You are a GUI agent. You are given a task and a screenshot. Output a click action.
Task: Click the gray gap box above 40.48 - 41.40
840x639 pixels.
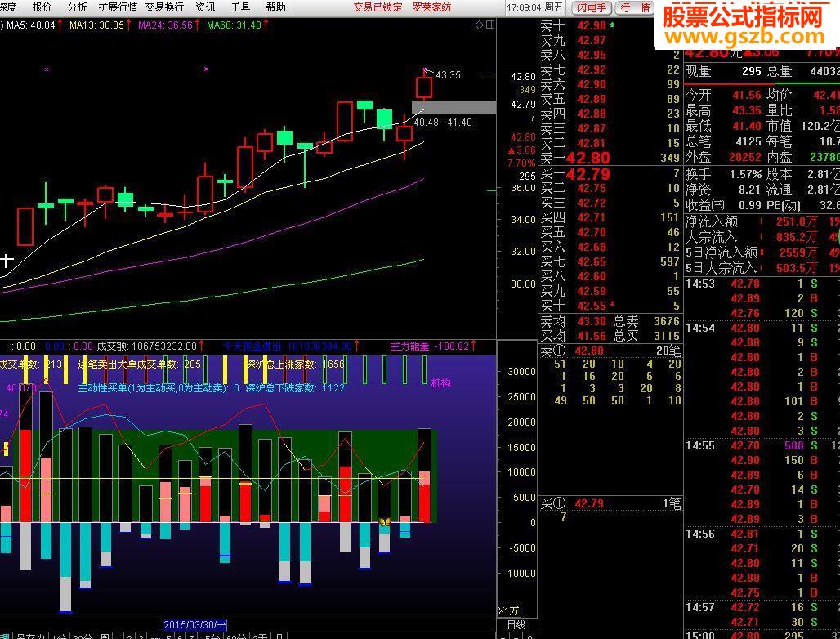click(454, 107)
